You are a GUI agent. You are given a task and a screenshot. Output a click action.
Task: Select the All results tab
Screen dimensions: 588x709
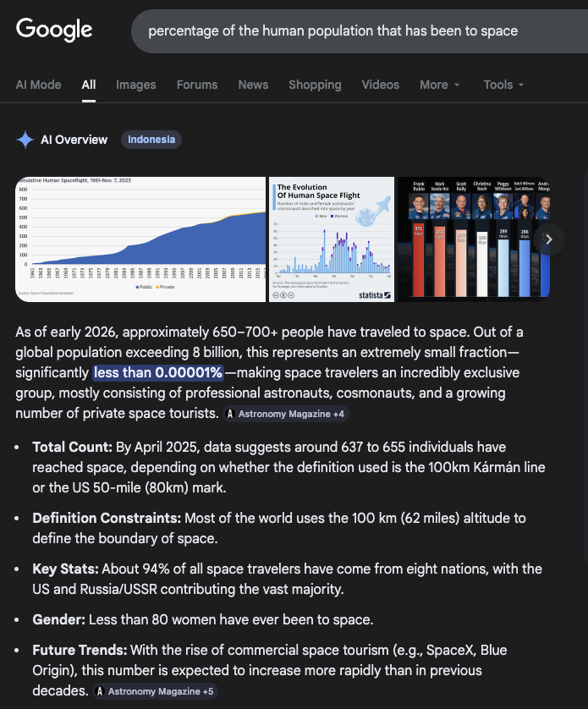point(89,85)
